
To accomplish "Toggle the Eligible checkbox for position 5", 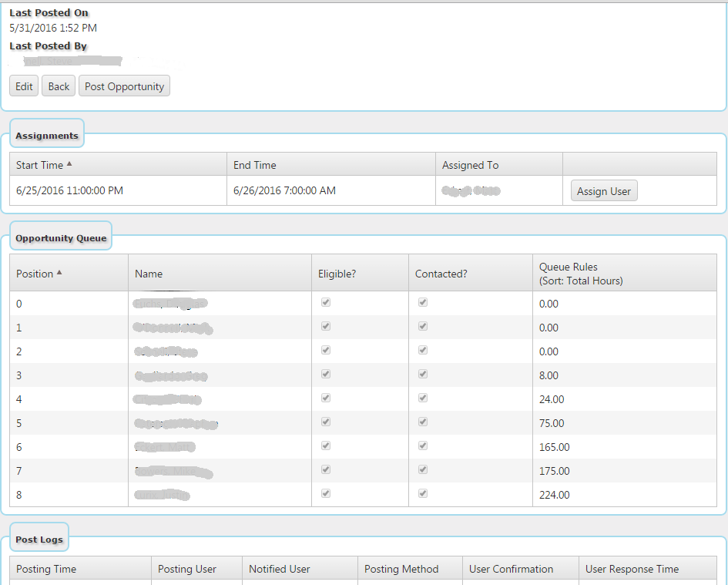I will [326, 422].
